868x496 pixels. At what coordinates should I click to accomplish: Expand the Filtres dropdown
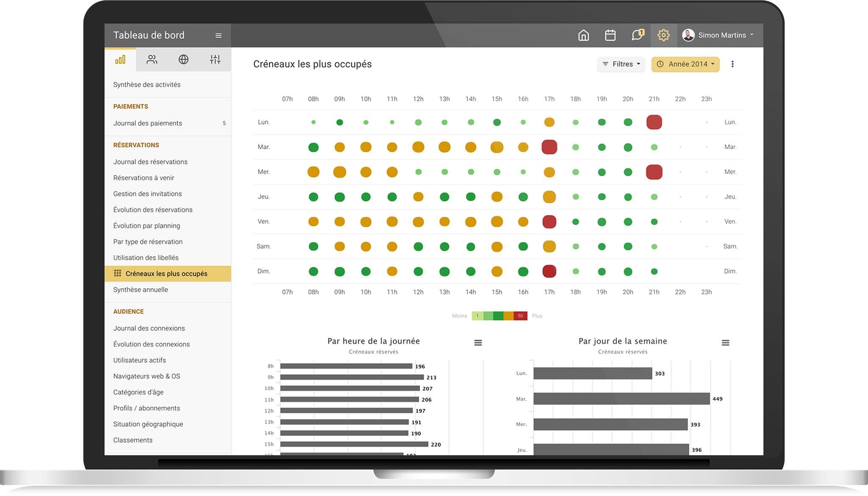[x=621, y=64]
